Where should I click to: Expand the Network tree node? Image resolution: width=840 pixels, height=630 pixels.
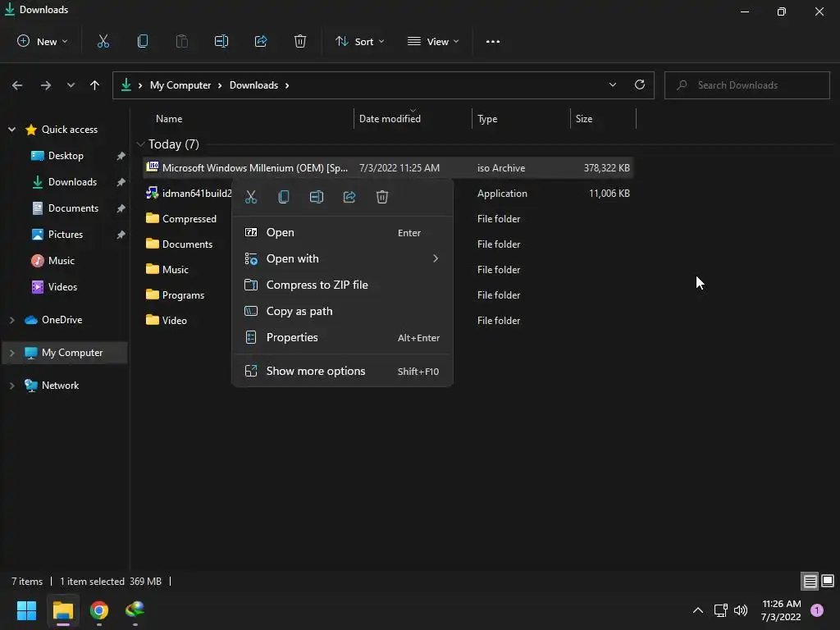(x=11, y=386)
